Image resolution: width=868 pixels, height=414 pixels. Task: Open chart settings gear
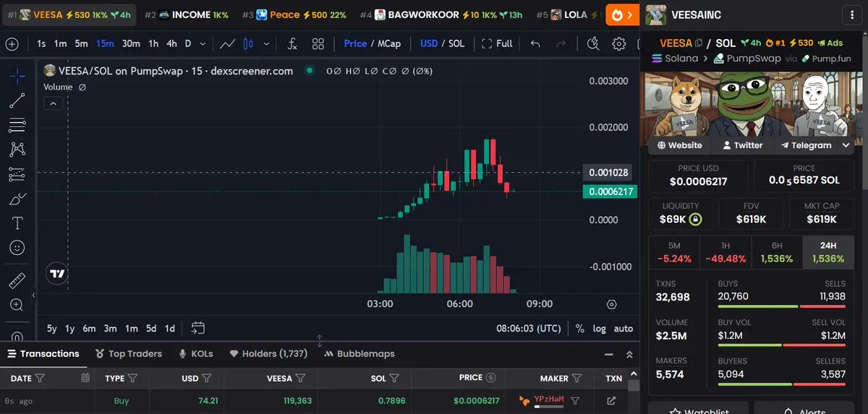pos(619,44)
